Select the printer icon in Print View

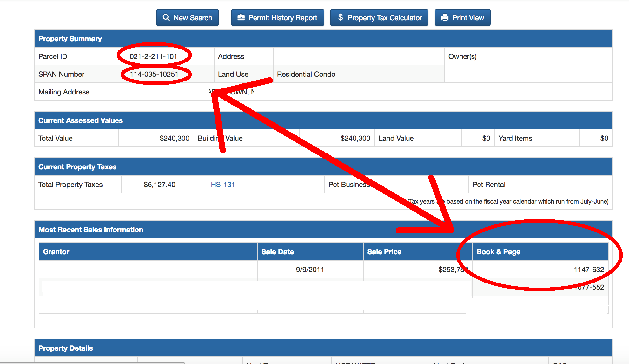[446, 17]
